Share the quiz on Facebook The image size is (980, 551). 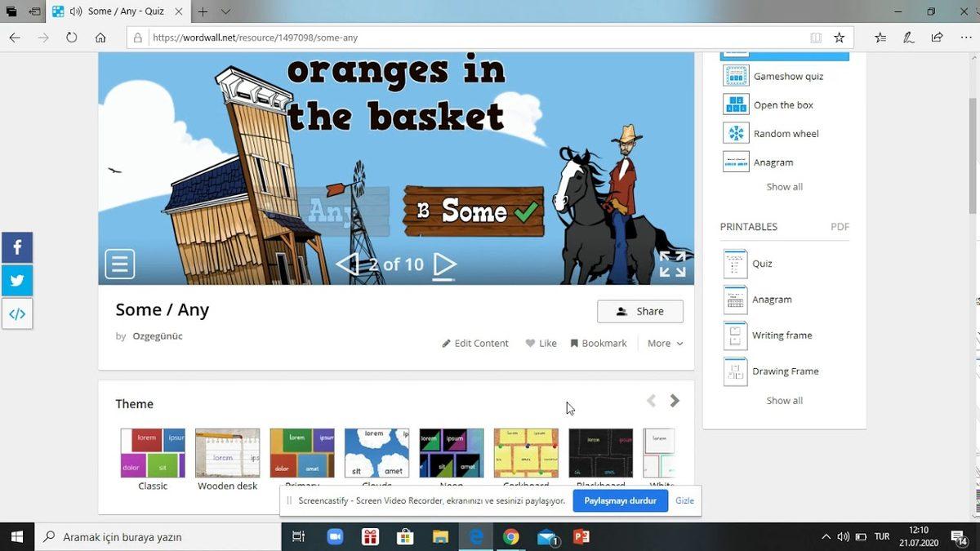tap(17, 247)
